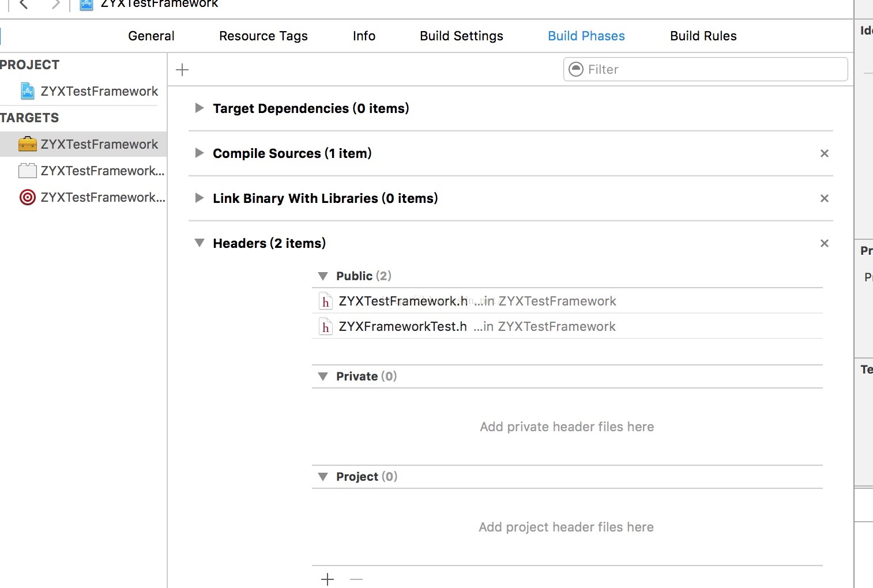Select the ZYXTestFramework framework target
The image size is (873, 588).
[x=84, y=144]
